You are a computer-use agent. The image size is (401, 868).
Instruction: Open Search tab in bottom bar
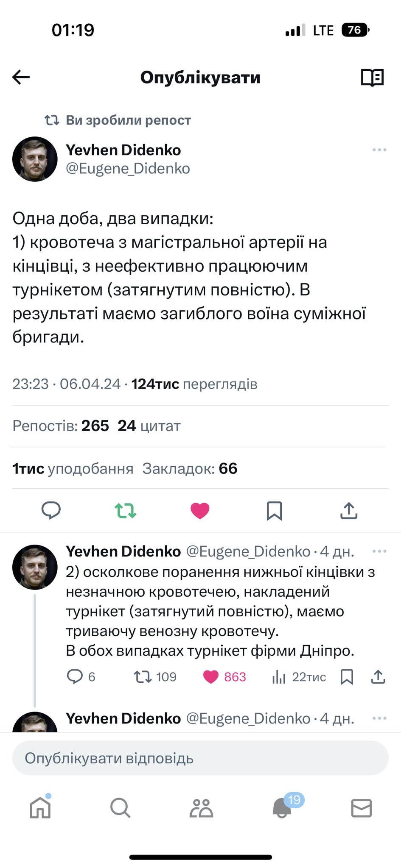(x=120, y=808)
